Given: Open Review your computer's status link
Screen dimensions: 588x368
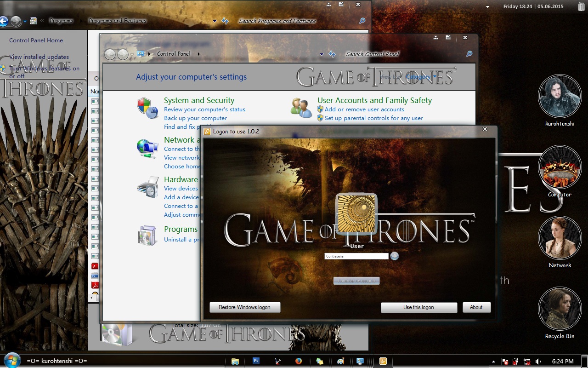Looking at the screenshot, I should [204, 109].
